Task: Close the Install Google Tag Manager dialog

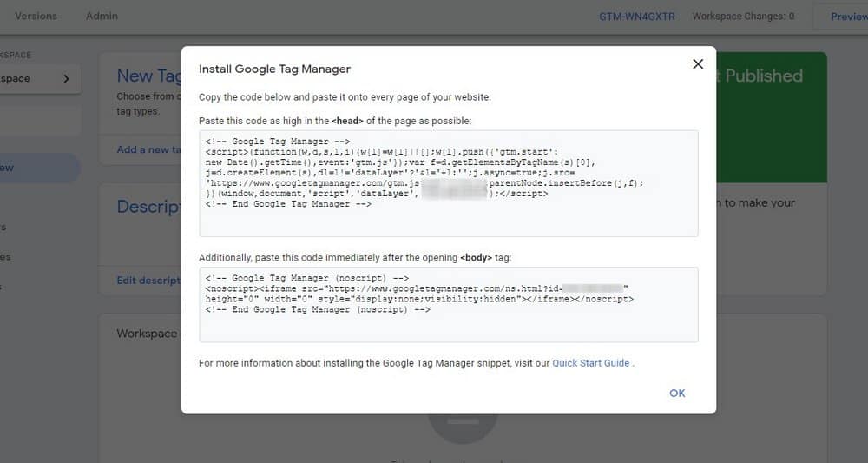Action: click(x=698, y=64)
